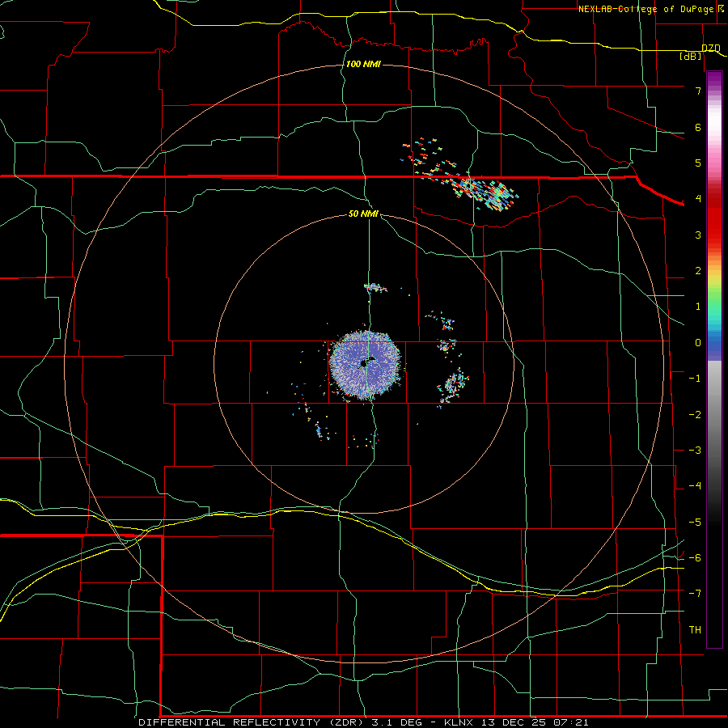Viewport: 728px width, 728px height.
Task: Click the 50 NMI range ring label
Action: [x=363, y=214]
